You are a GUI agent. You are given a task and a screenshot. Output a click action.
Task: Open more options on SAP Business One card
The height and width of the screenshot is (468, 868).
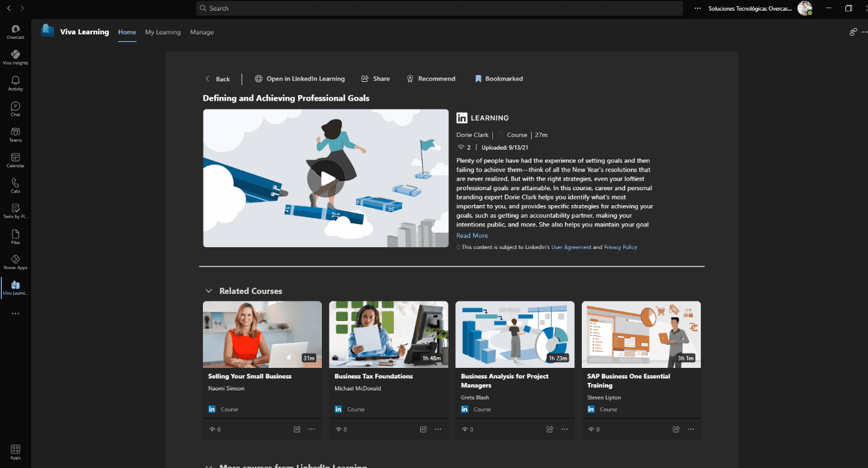[691, 429]
